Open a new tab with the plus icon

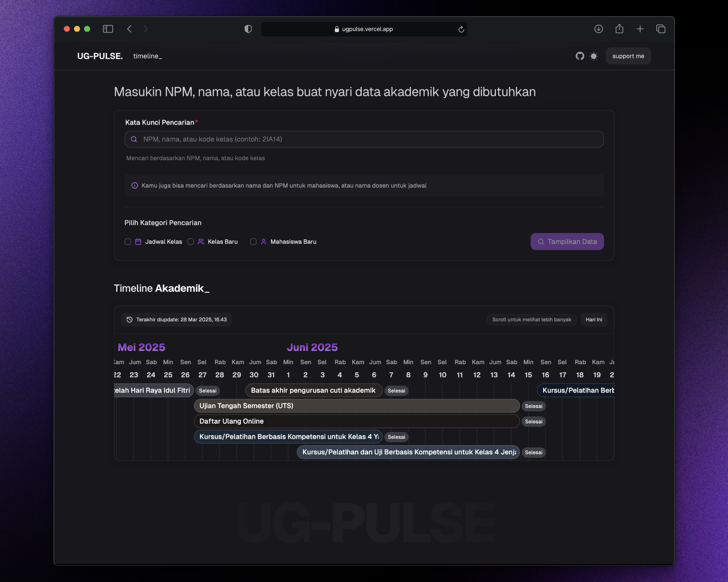[640, 29]
